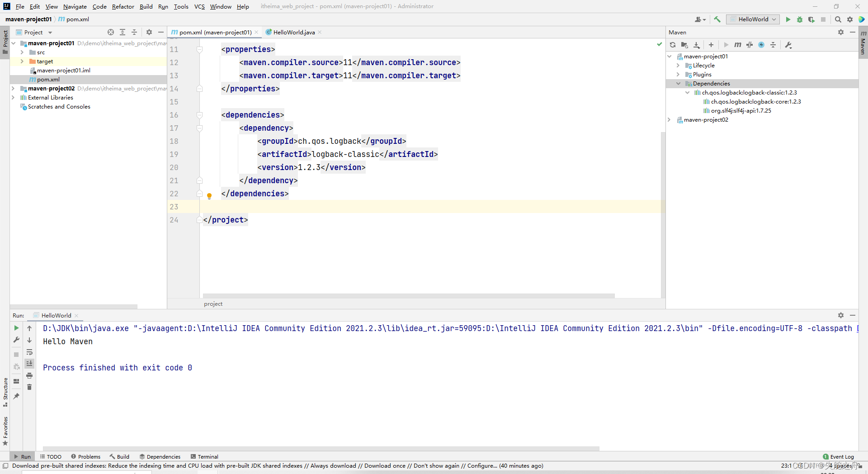This screenshot has width=868, height=474.
Task: Collapse Dependencies node in Maven panel
Action: tap(678, 84)
